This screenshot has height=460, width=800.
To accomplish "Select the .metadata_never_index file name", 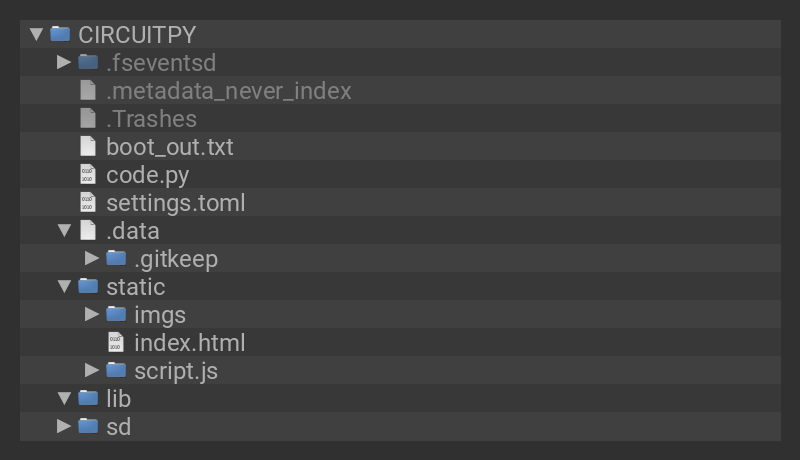I will (229, 91).
